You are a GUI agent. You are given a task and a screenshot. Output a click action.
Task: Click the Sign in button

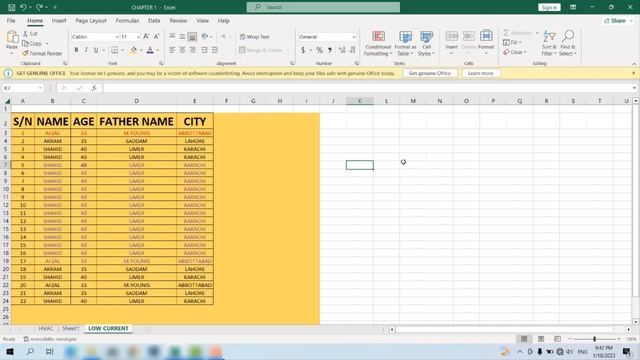point(549,7)
